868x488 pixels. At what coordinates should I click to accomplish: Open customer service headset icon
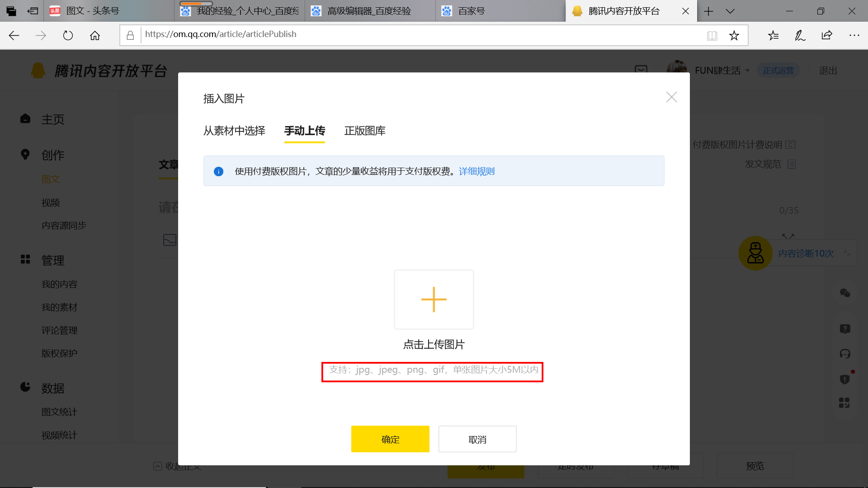[845, 354]
